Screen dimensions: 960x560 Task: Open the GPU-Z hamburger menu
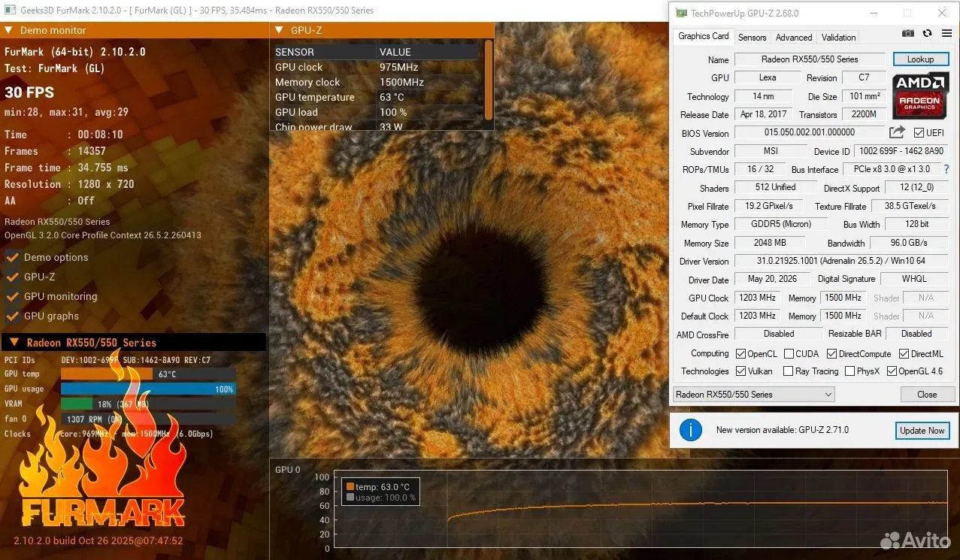point(946,34)
